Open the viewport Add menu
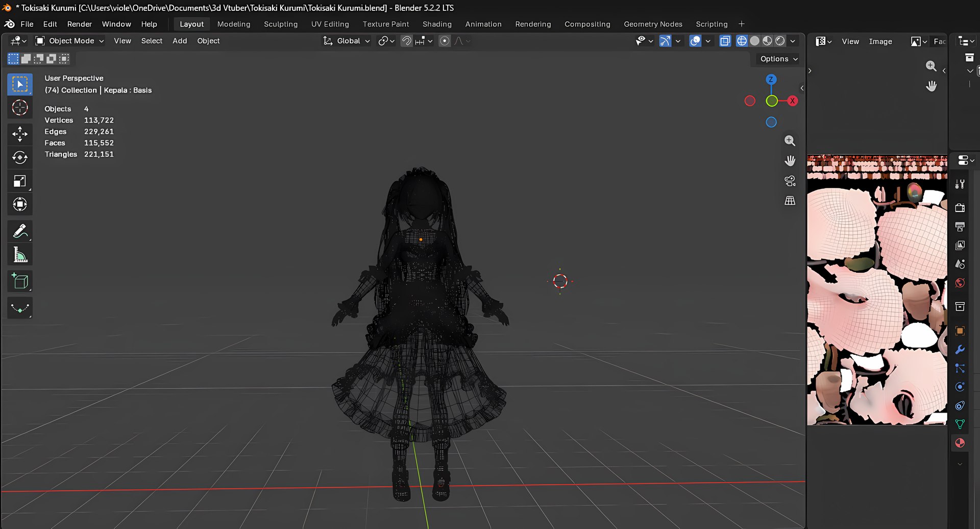 click(x=180, y=41)
